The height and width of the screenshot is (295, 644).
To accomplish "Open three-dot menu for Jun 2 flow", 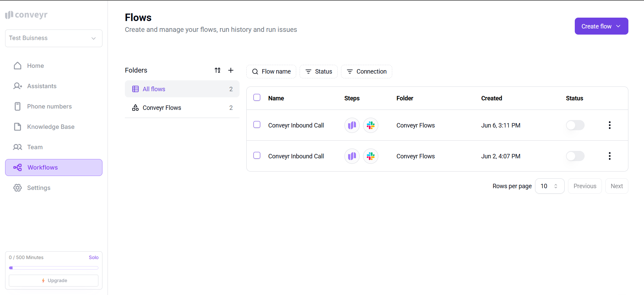I will pos(609,156).
